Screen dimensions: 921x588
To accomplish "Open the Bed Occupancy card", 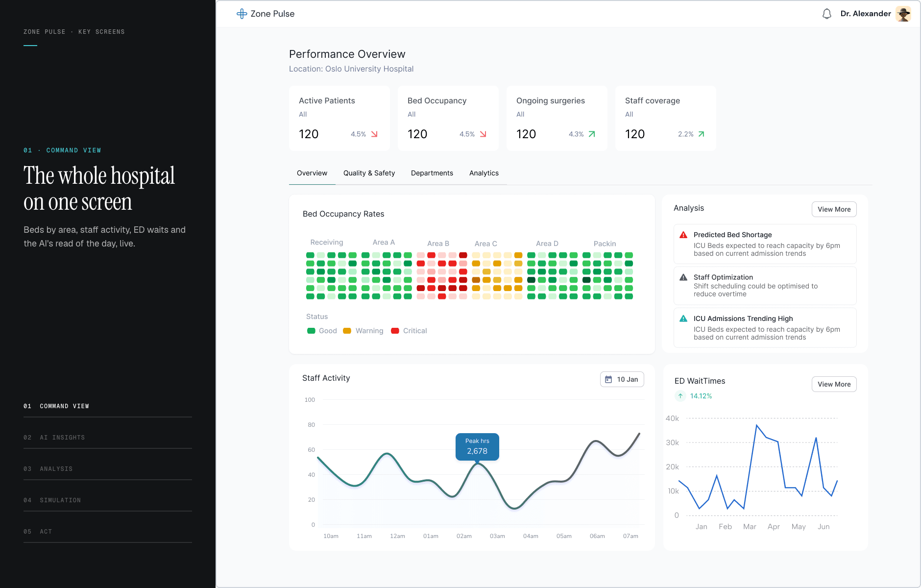I will 448,118.
